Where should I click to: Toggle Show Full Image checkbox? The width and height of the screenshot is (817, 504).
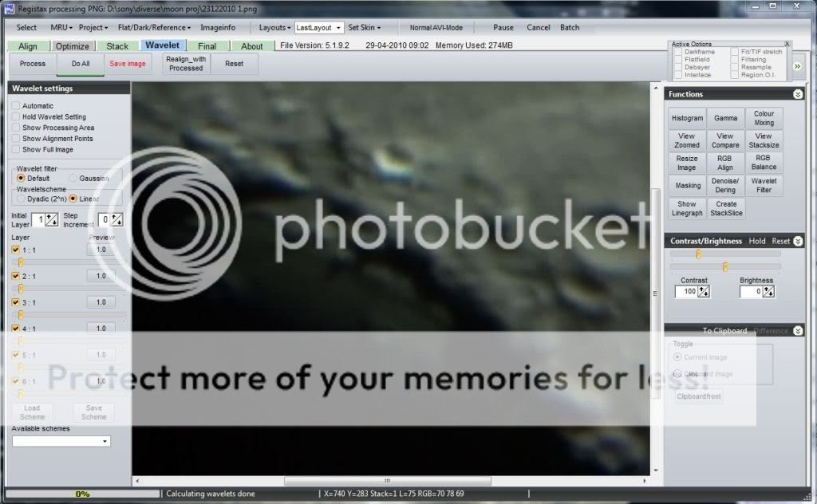pos(16,149)
